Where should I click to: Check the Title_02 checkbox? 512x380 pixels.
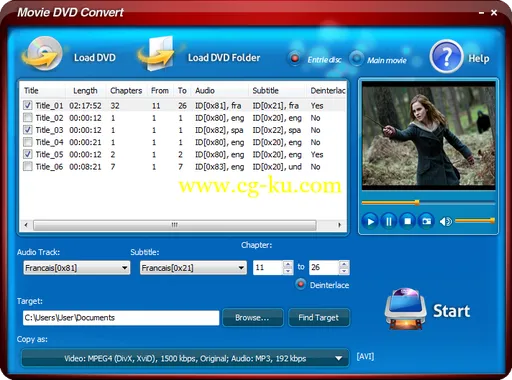pos(28,118)
